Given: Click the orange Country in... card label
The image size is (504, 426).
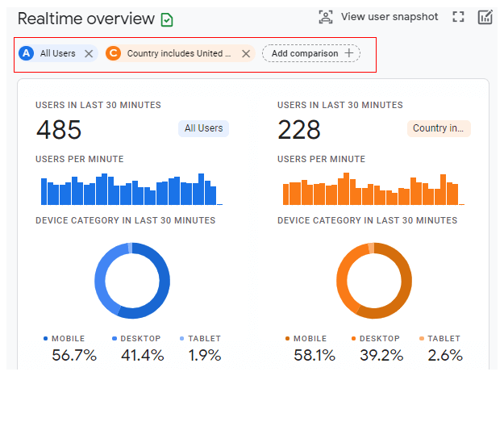Looking at the screenshot, I should point(439,128).
